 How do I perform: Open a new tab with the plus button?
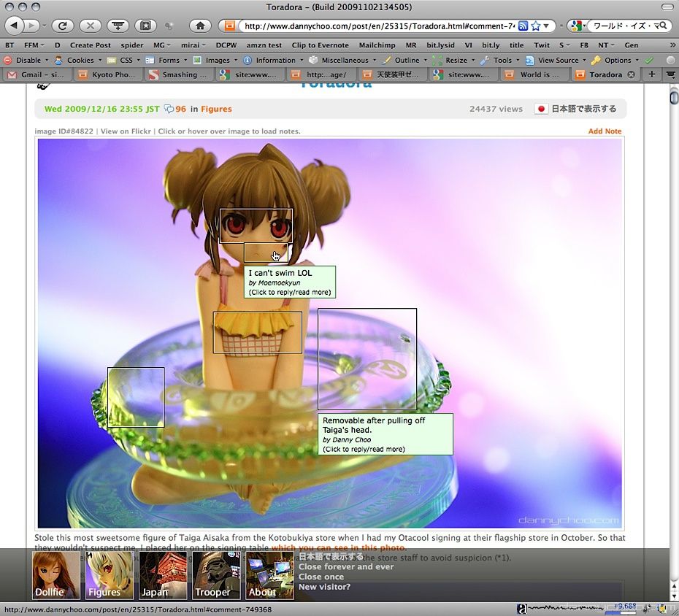click(x=651, y=74)
